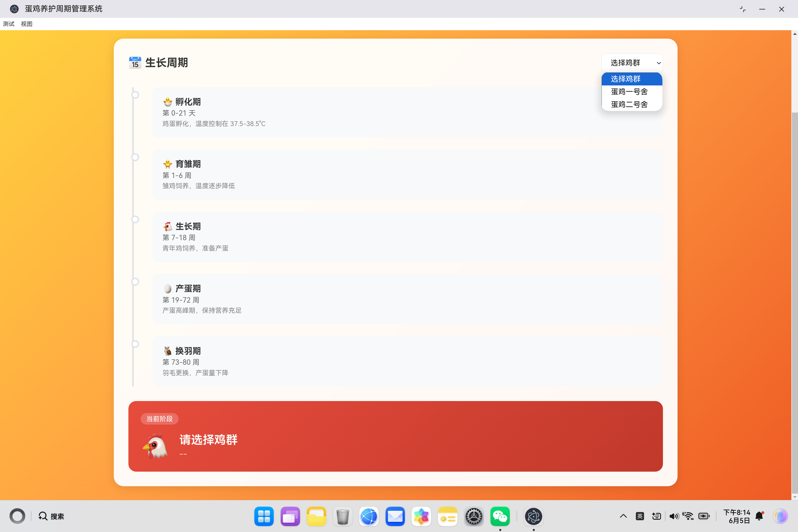Click the 孵化期 stage title
Viewport: 798px width, 532px height.
[x=188, y=102]
